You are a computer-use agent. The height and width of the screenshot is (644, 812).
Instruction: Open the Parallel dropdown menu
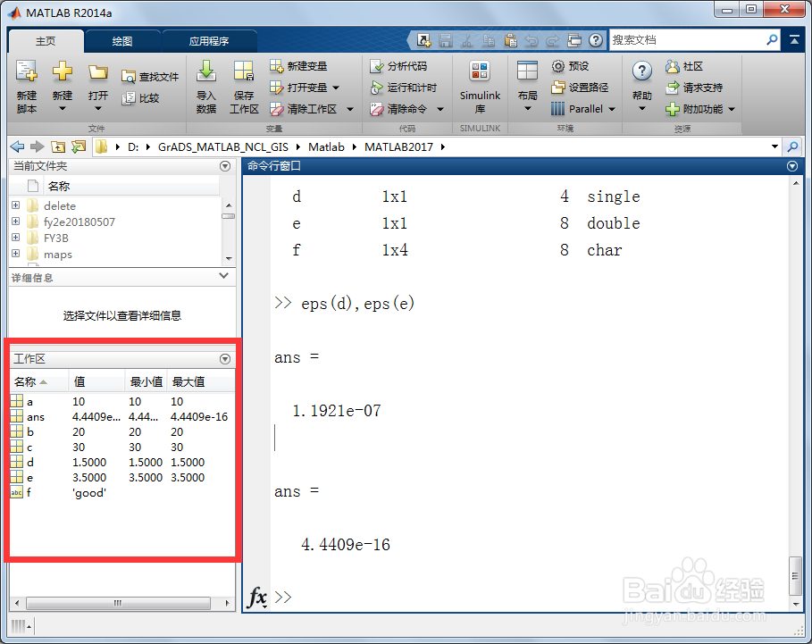[x=612, y=109]
